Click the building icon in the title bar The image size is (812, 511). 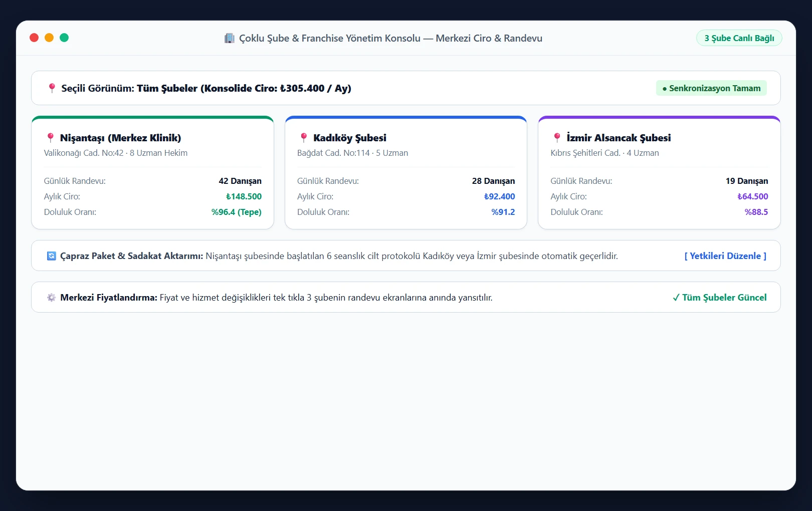tap(230, 38)
